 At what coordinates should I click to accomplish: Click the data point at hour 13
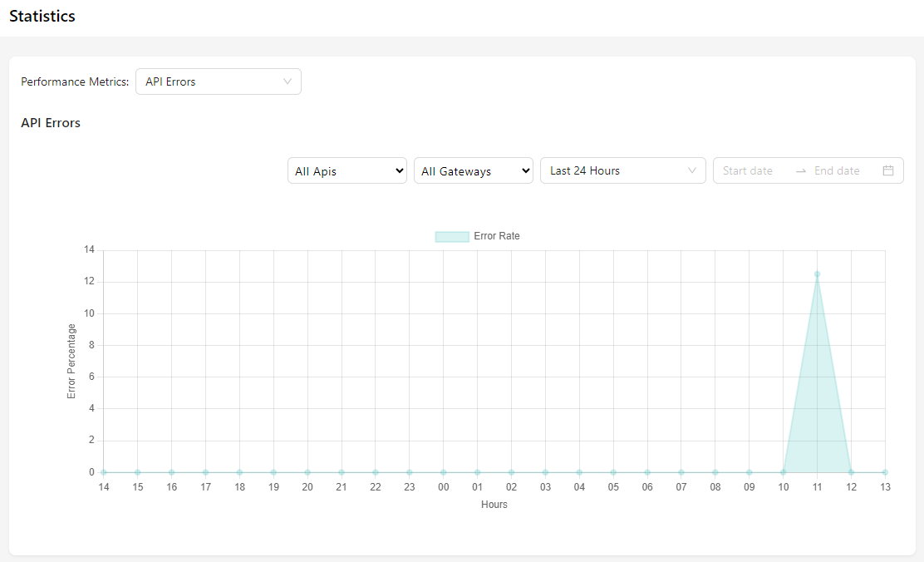(885, 472)
